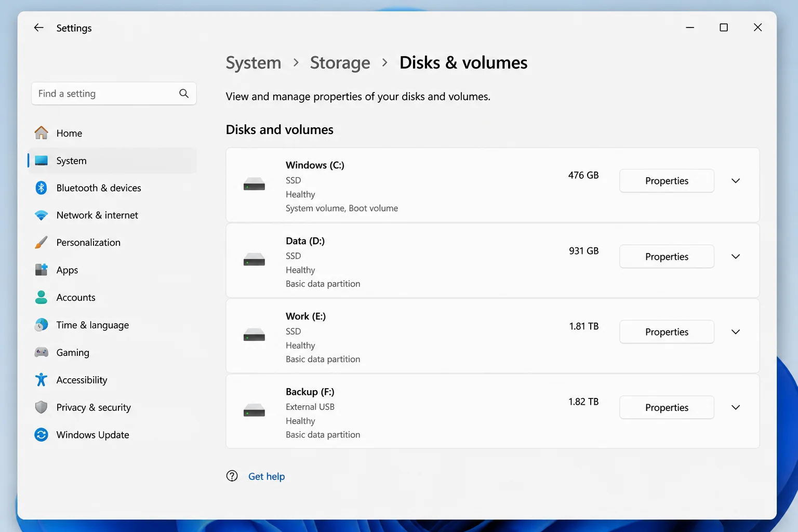
Task: Go back to System breadcrumb
Action: (254, 63)
